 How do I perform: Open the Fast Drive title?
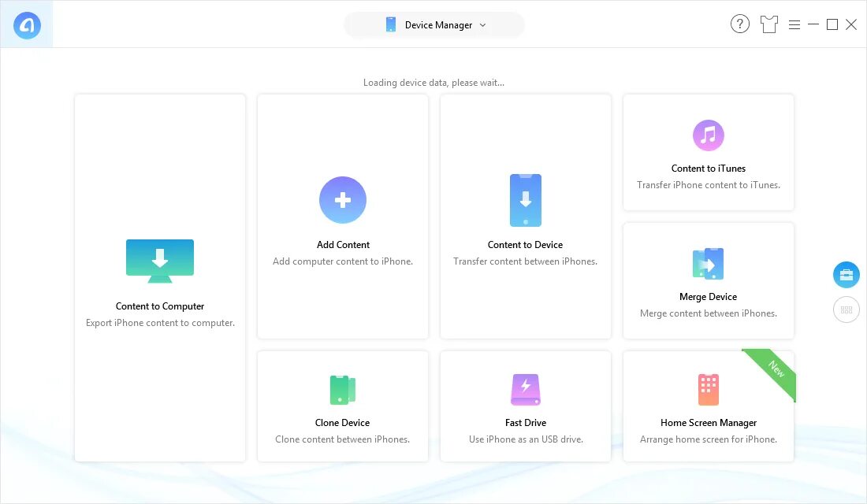tap(525, 423)
